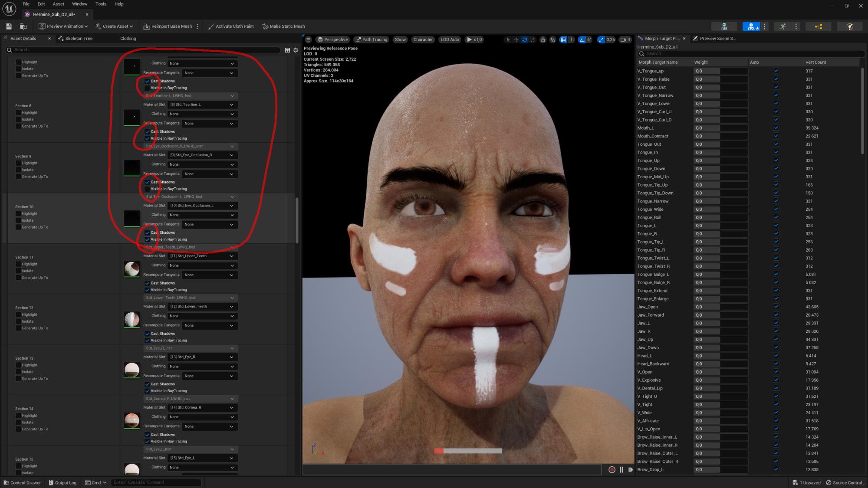Open the Animation editor mode running-man icon
Viewport: 868px width, 488px height.
coord(783,26)
